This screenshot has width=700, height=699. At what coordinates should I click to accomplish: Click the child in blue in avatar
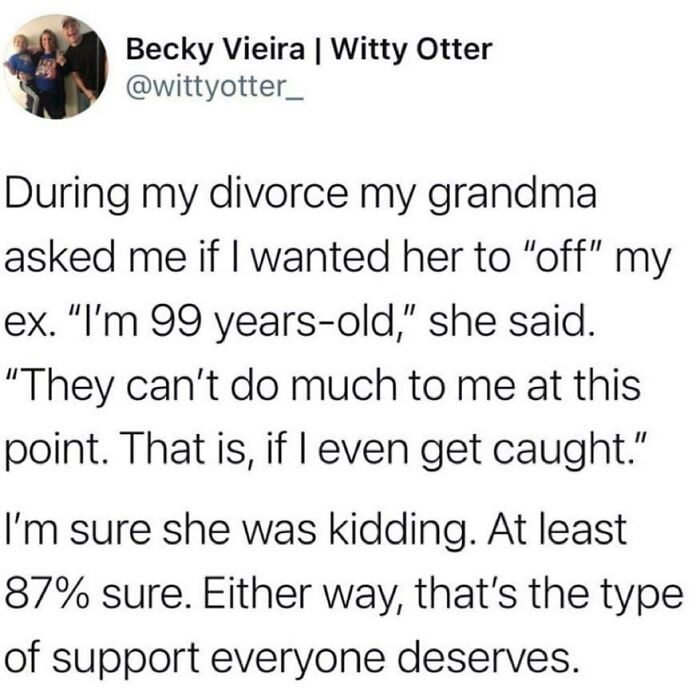20,71
